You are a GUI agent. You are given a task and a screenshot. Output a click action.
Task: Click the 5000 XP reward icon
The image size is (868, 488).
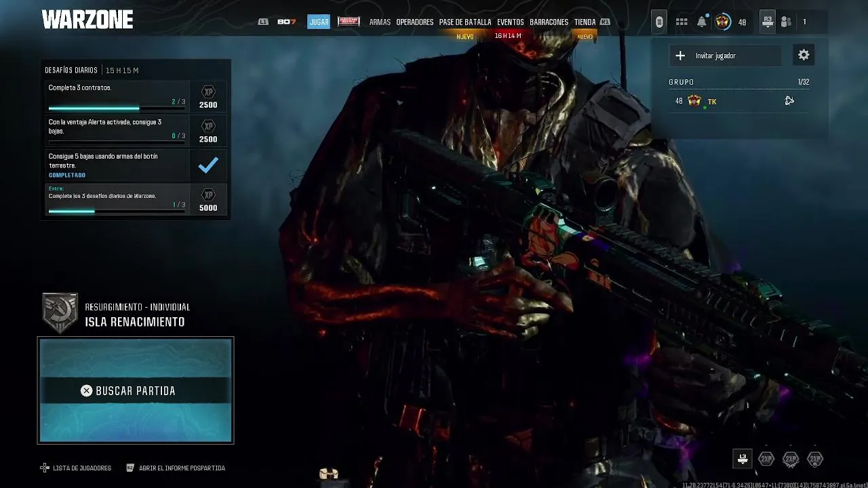click(208, 195)
